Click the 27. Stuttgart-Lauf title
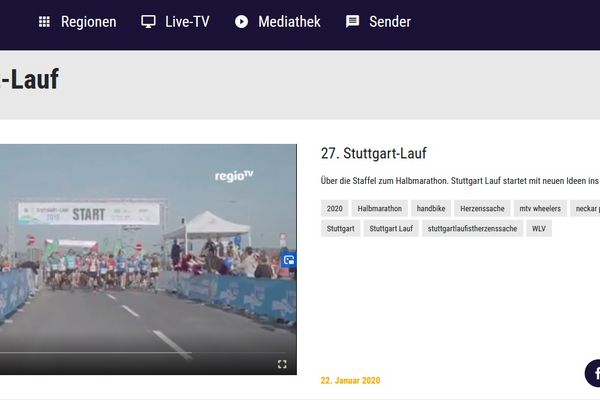600x400 pixels. pyautogui.click(x=373, y=153)
